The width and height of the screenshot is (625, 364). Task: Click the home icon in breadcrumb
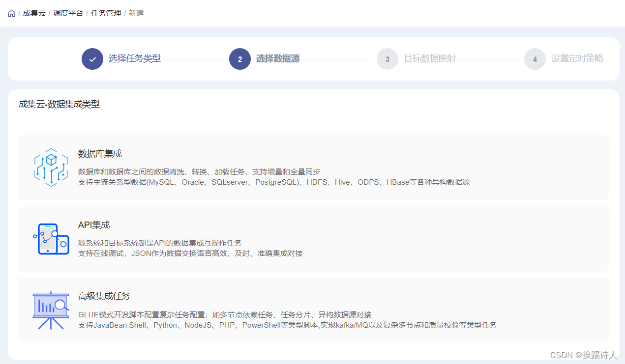(12, 13)
